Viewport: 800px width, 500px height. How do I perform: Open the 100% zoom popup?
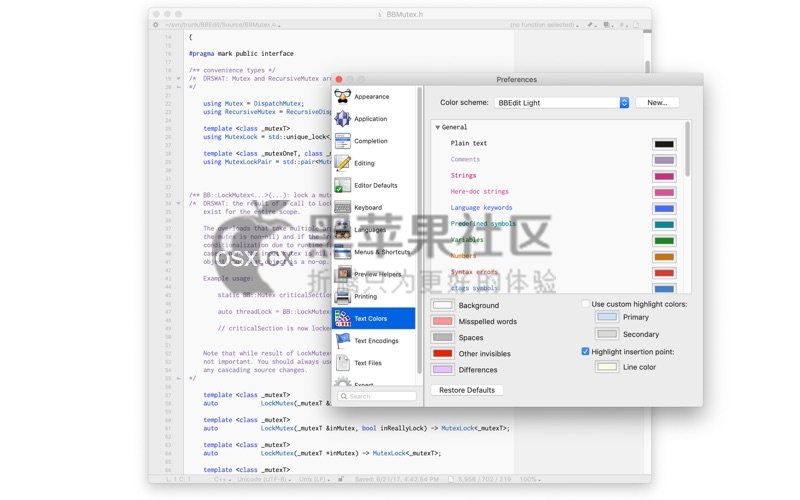pos(530,480)
